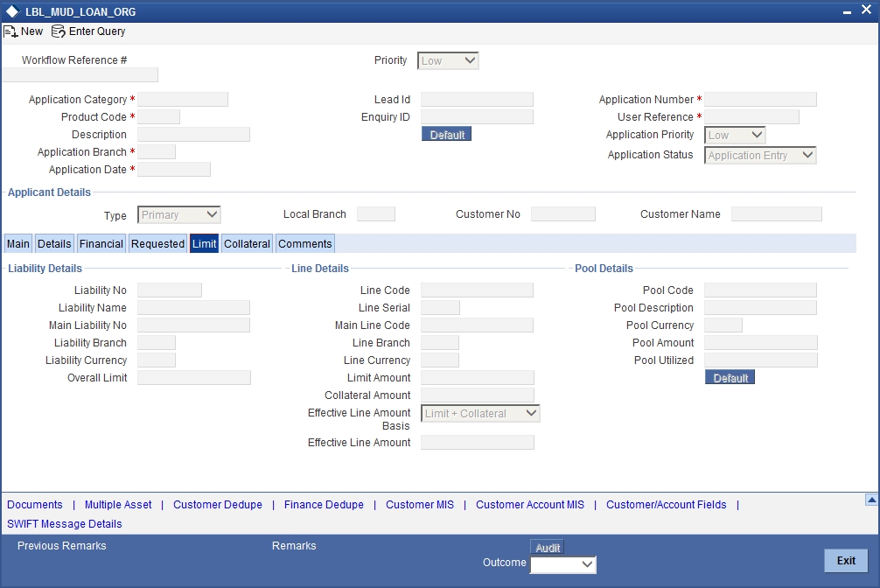The image size is (880, 588).
Task: Open the Outcome dropdown
Action: point(563,564)
